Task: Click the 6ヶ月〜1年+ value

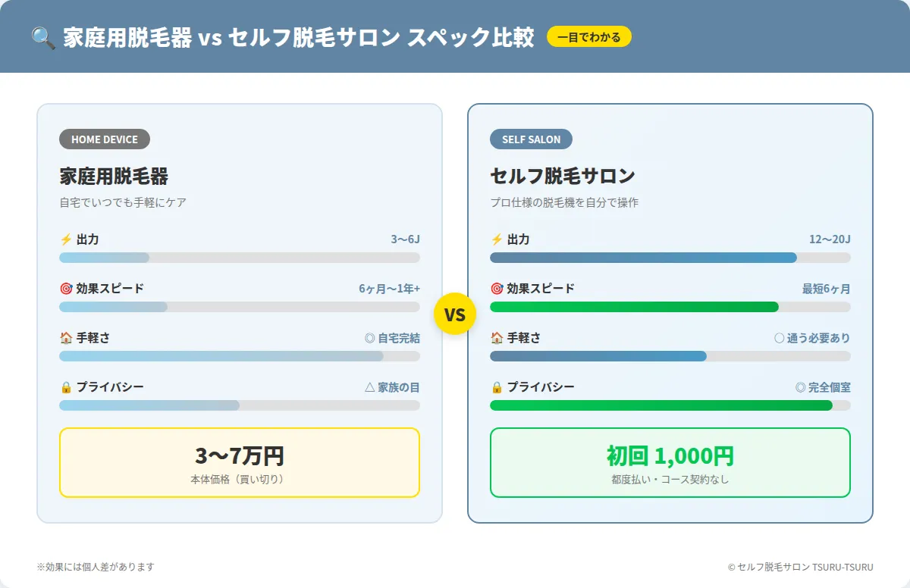Action: tap(390, 289)
